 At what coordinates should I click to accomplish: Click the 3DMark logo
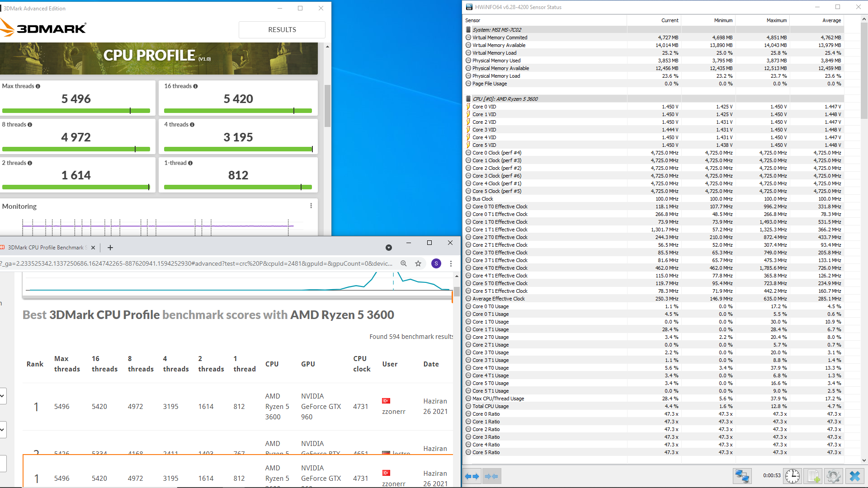[43, 28]
